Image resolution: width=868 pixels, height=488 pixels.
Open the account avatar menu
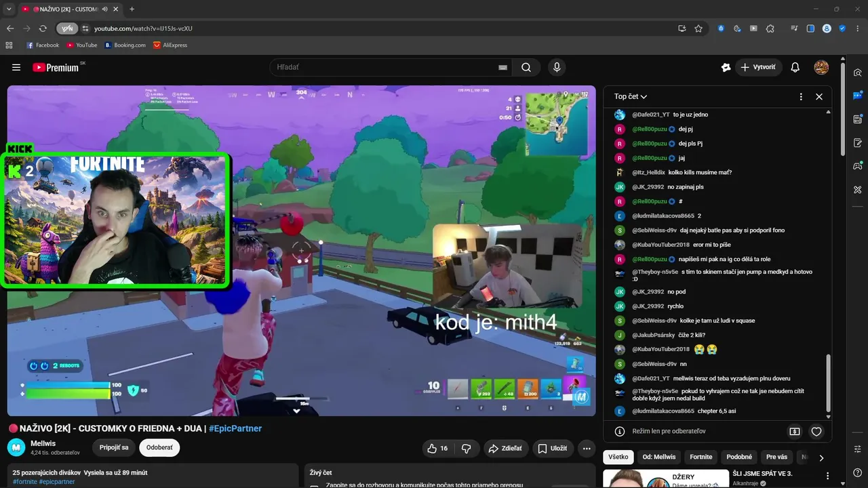coord(821,67)
